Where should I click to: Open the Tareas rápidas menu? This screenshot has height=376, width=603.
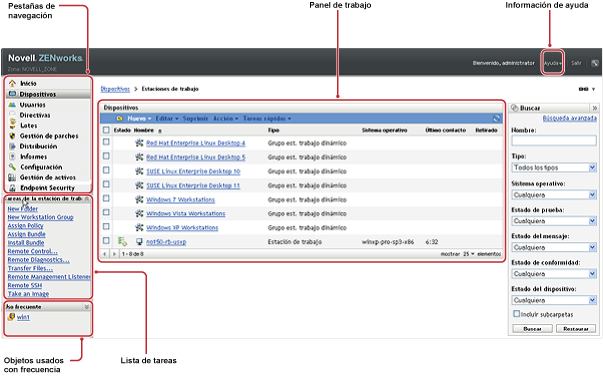tap(267, 118)
